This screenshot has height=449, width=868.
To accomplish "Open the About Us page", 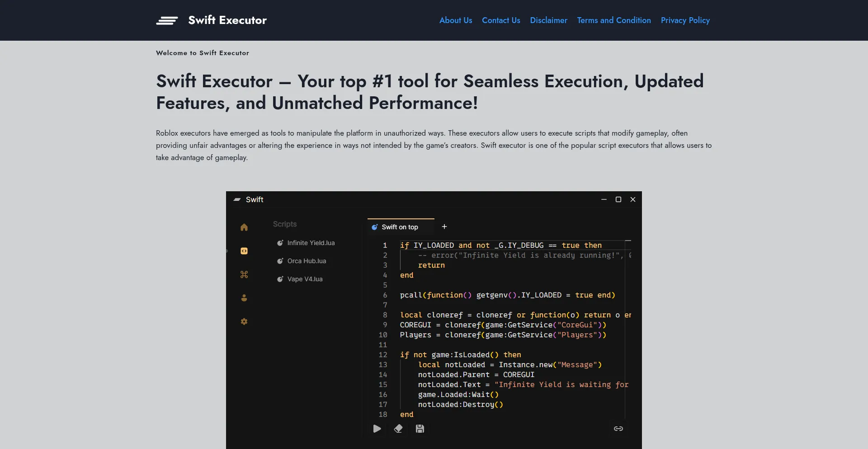I will click(x=455, y=20).
